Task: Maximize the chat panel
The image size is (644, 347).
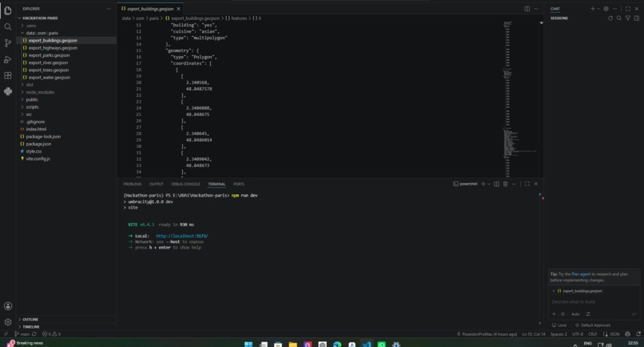Action: 628,9
